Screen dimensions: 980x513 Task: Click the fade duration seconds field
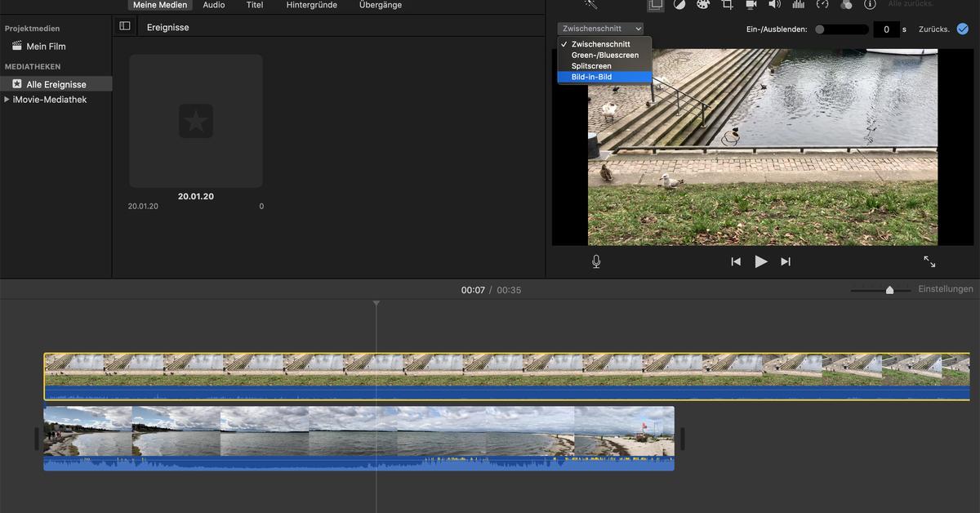tap(887, 29)
